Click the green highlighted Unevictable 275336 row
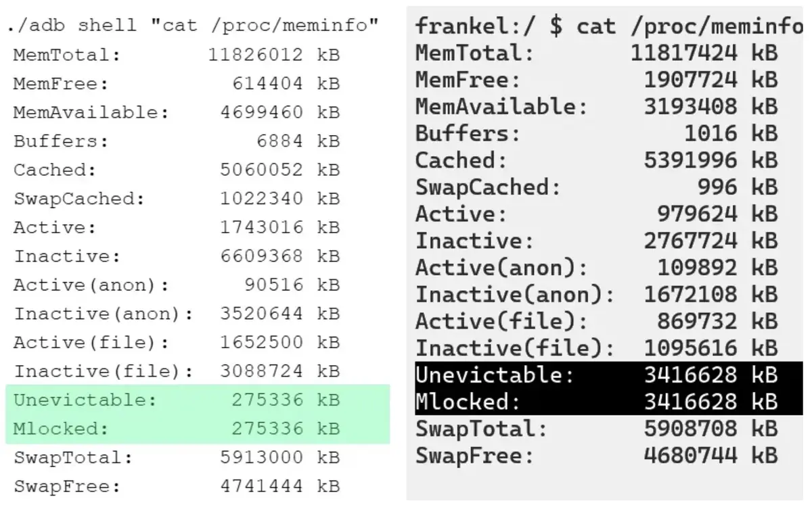The image size is (812, 505). tap(197, 400)
